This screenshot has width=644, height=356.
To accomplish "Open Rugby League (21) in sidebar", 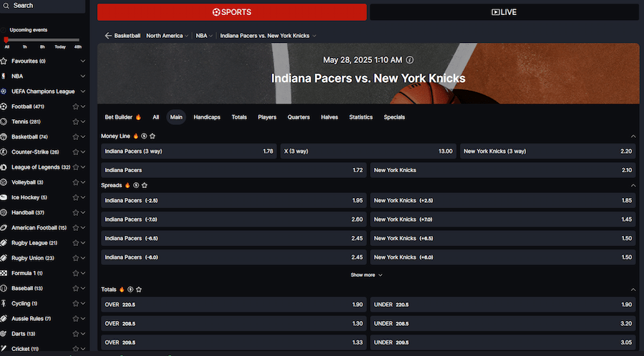I will click(x=34, y=243).
